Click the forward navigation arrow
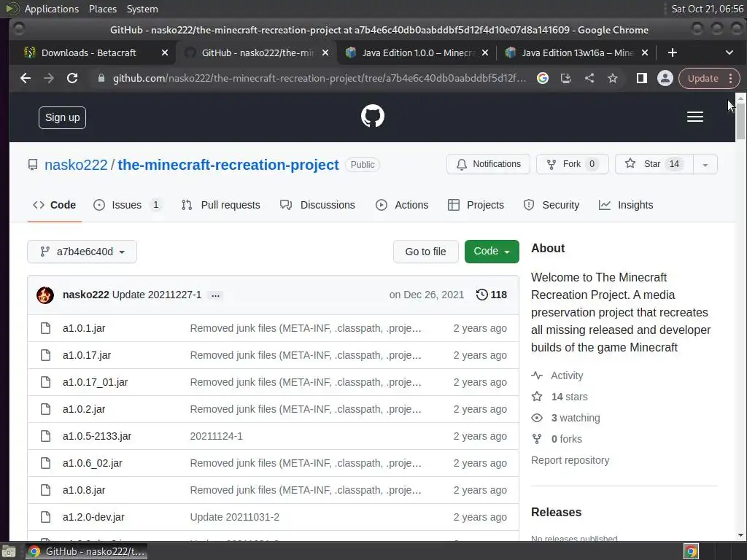747x560 pixels. tap(49, 78)
